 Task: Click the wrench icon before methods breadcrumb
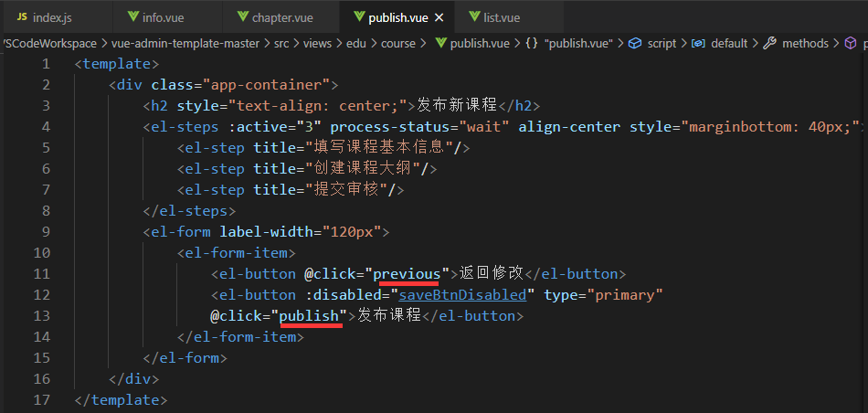click(769, 43)
